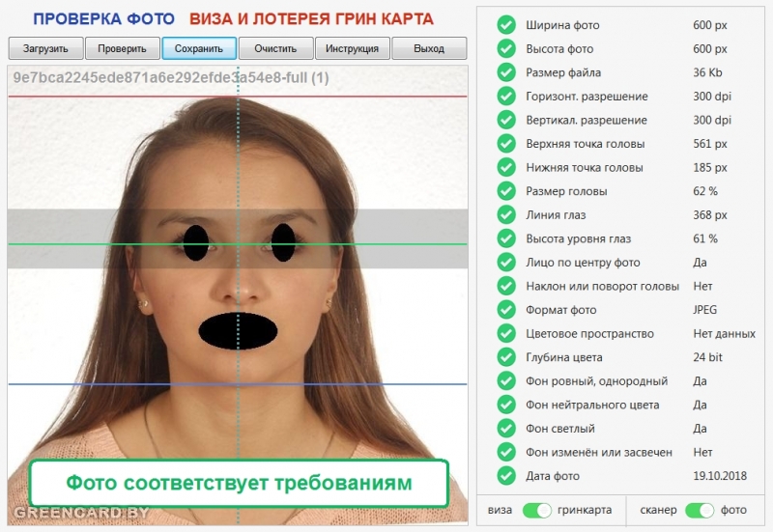Click the сканер label near toggle

pyautogui.click(x=658, y=511)
